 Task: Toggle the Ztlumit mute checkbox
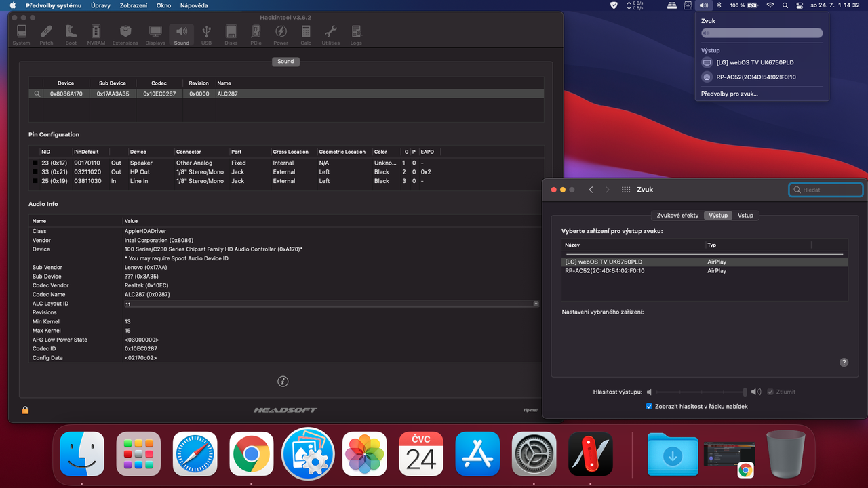(770, 392)
